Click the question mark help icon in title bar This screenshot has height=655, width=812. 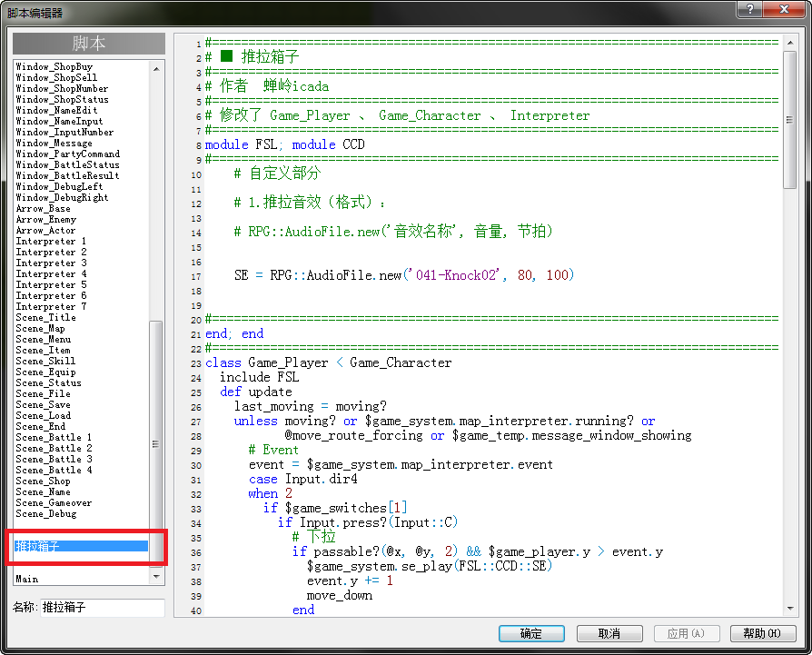pos(750,9)
